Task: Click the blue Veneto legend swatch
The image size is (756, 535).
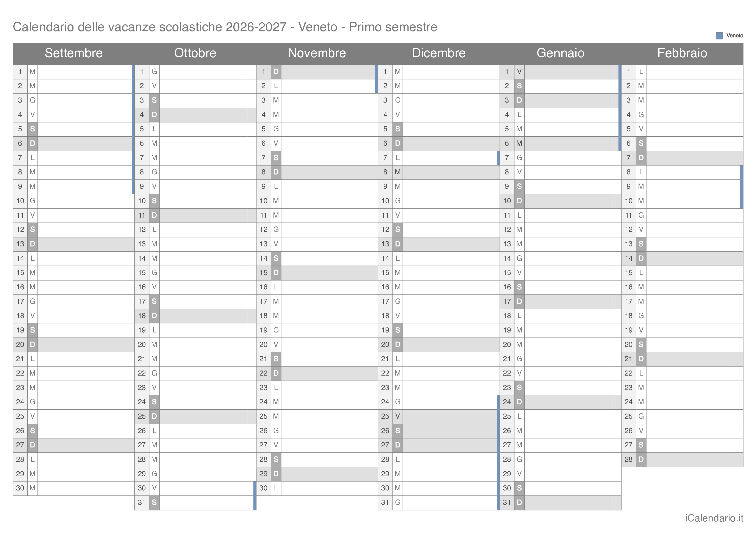Action: (x=719, y=36)
